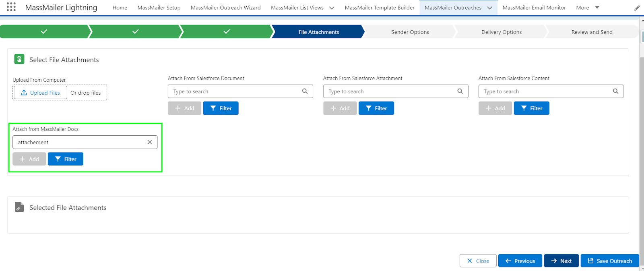Click the Previous button
The width and height of the screenshot is (644, 271).
click(x=520, y=261)
